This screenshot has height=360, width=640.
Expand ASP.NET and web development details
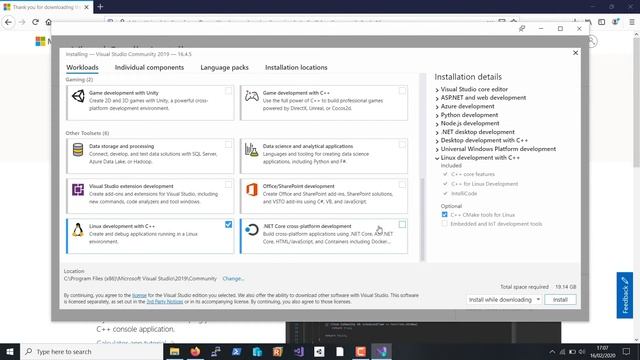coord(437,98)
